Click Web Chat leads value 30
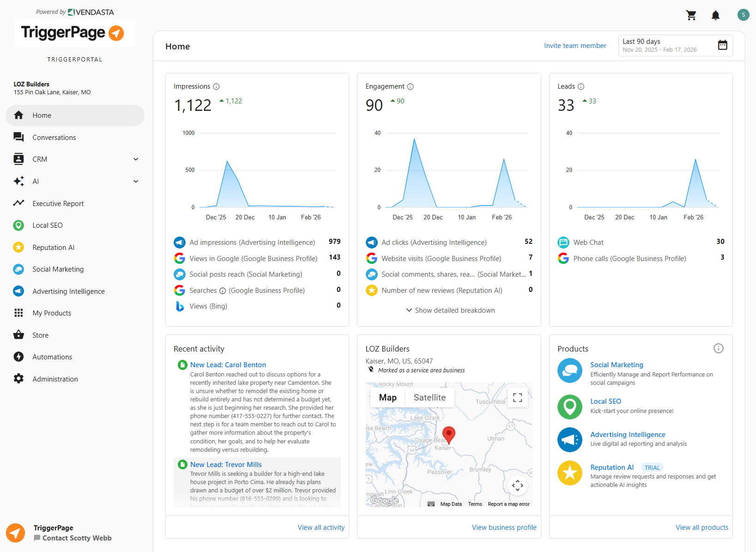 [x=720, y=242]
